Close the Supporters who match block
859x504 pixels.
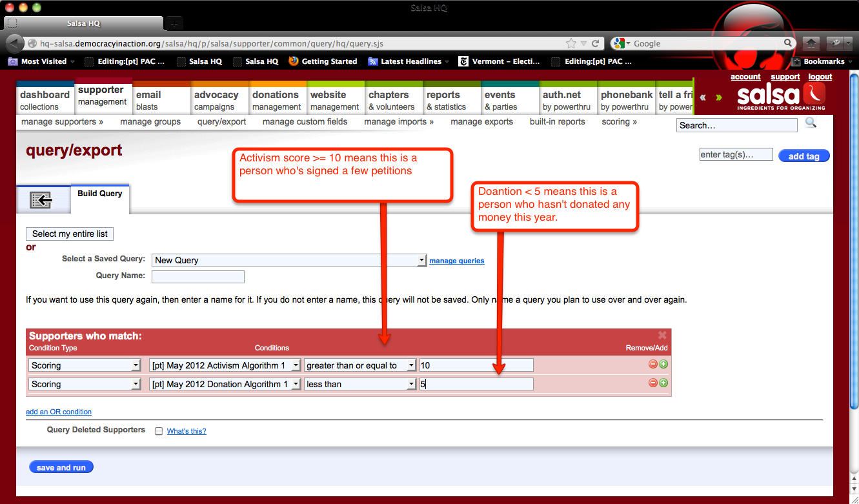click(x=662, y=336)
